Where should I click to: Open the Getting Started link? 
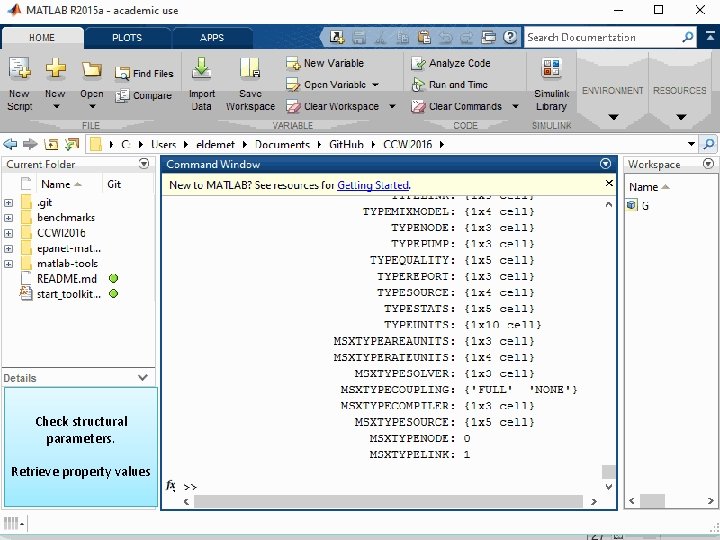point(373,185)
